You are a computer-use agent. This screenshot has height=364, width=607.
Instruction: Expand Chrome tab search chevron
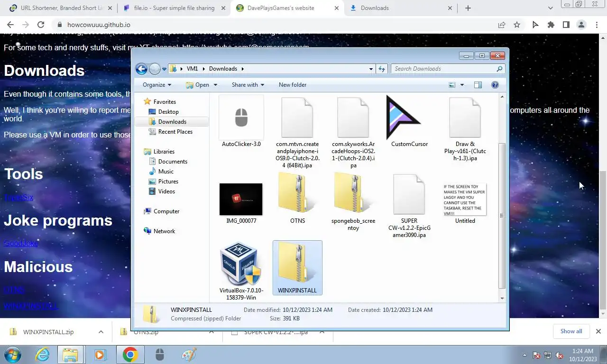551,8
